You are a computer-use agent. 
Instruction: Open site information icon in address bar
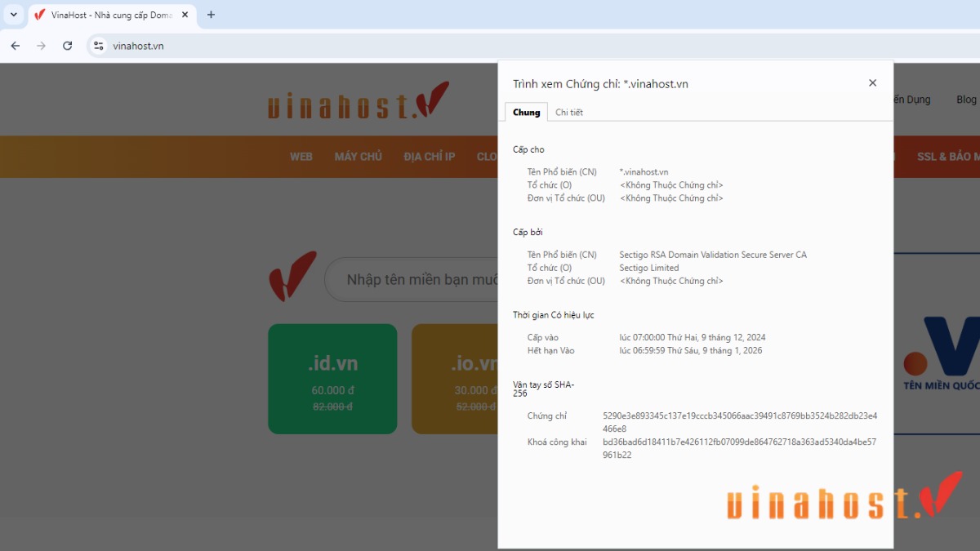coord(99,46)
